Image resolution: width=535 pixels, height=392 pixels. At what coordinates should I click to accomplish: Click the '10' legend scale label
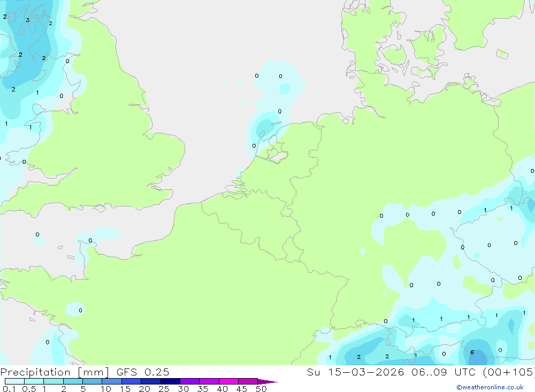click(105, 389)
